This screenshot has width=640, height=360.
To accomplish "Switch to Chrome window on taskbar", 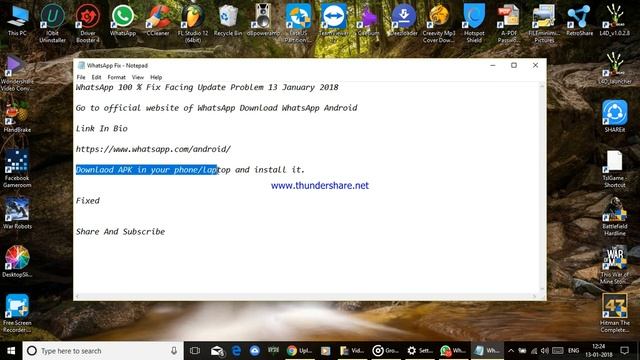I will [299, 351].
